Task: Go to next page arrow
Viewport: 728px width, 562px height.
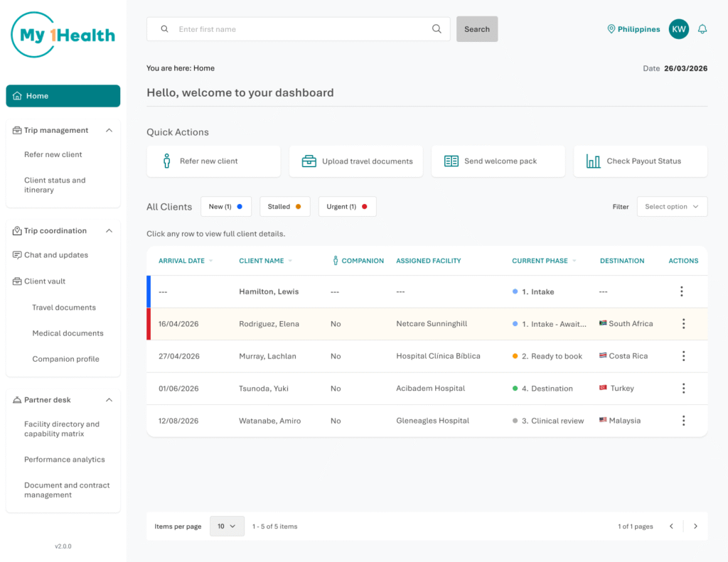Action: 695,526
